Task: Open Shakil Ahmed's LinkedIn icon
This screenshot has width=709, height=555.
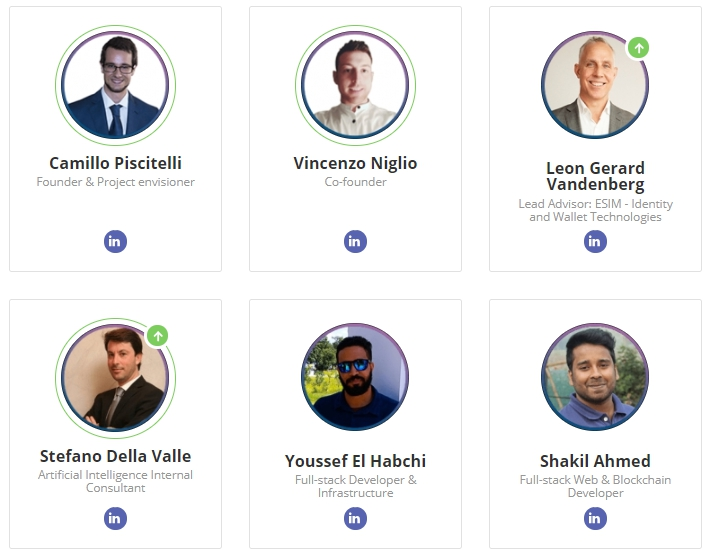Action: click(595, 518)
